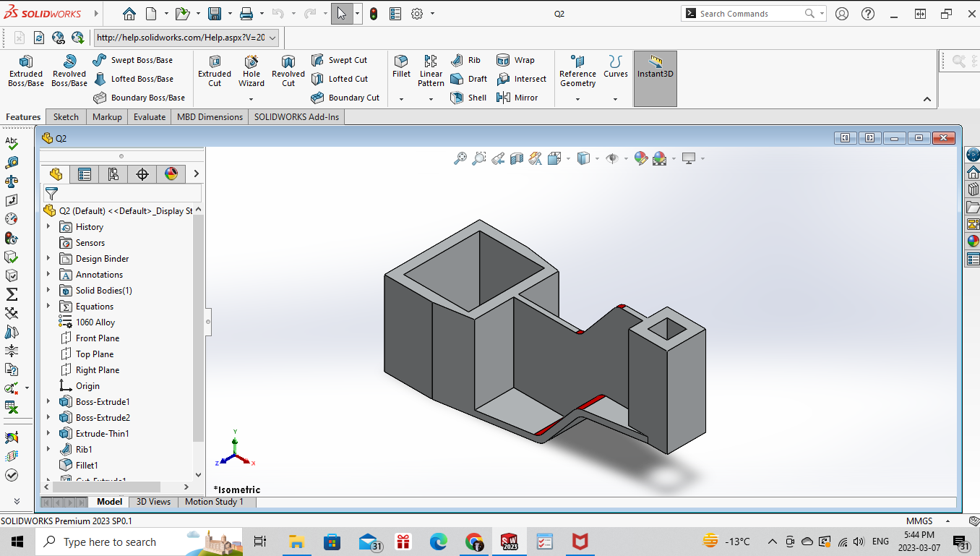
Task: Open the DisplayManager tab icon
Action: pos(171,174)
